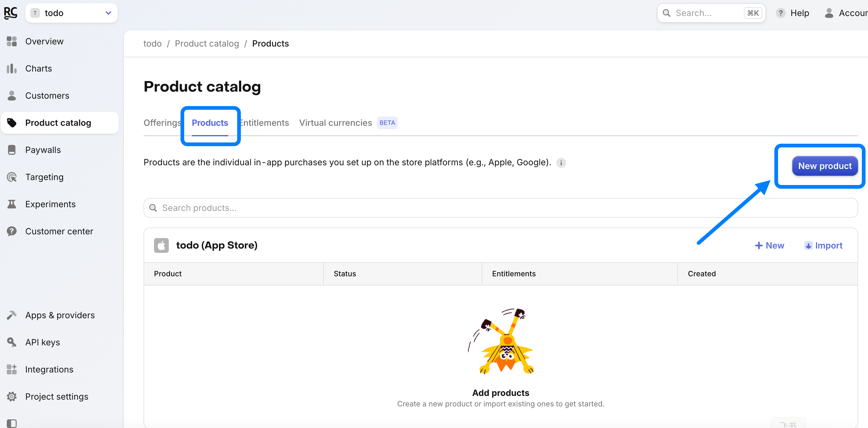The height and width of the screenshot is (428, 868).
Task: Click + New in App Store section
Action: pyautogui.click(x=769, y=245)
